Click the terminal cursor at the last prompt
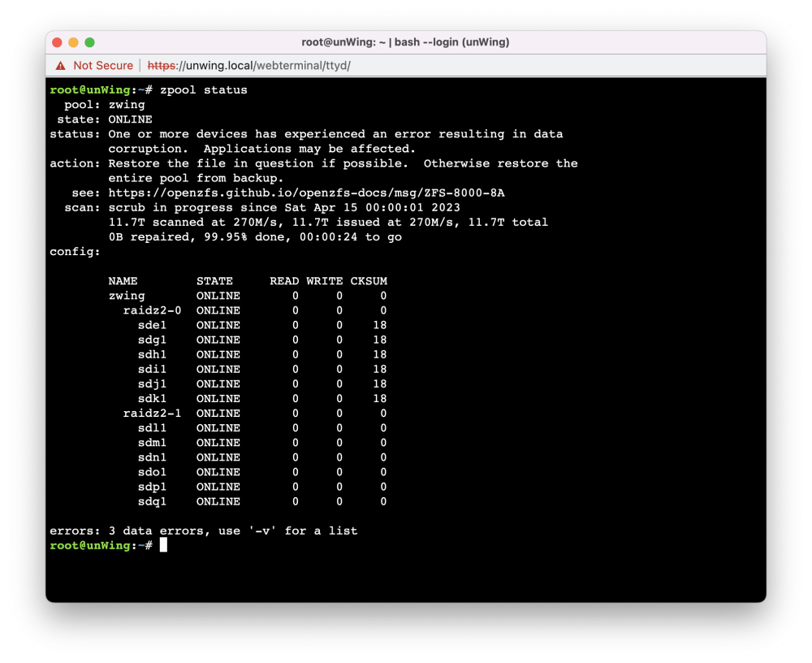This screenshot has height=663, width=812. tap(164, 545)
